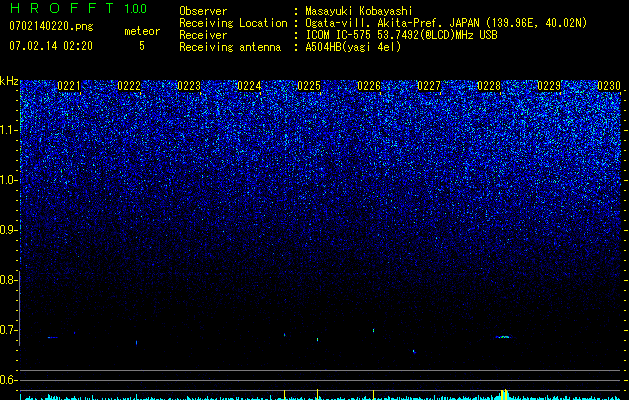Click the version number 1.0.0
Screen dimensions: 629x400
point(136,9)
